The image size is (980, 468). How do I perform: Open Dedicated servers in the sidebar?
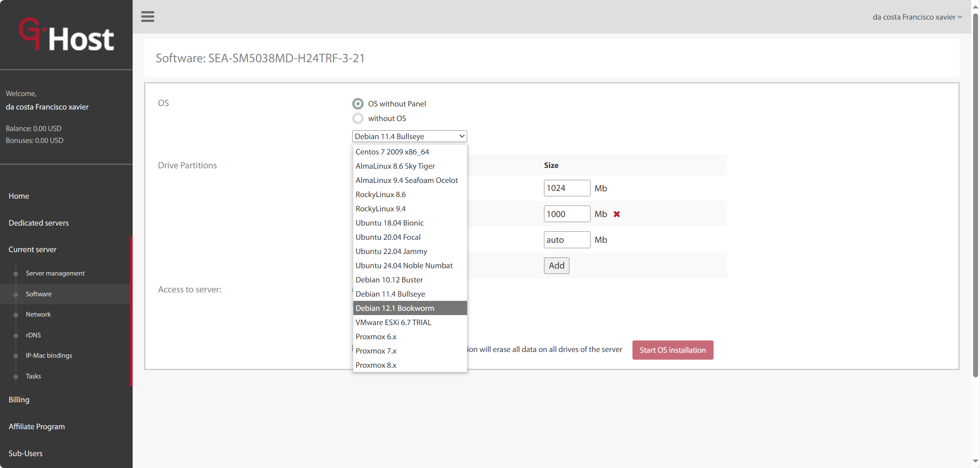click(38, 223)
